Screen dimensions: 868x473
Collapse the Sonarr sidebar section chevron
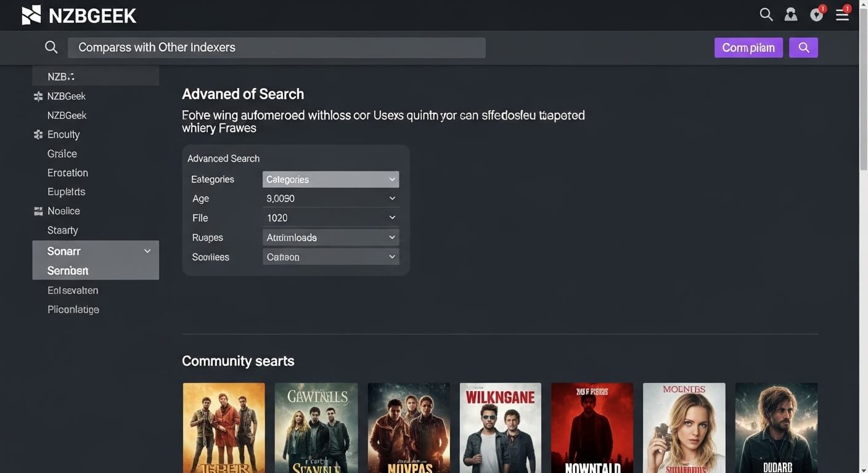tap(147, 251)
